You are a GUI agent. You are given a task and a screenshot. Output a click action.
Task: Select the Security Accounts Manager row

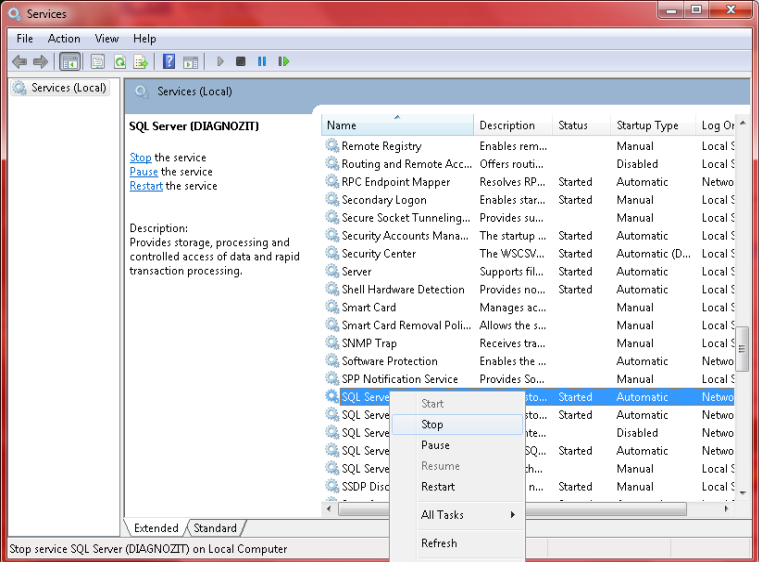(529, 235)
